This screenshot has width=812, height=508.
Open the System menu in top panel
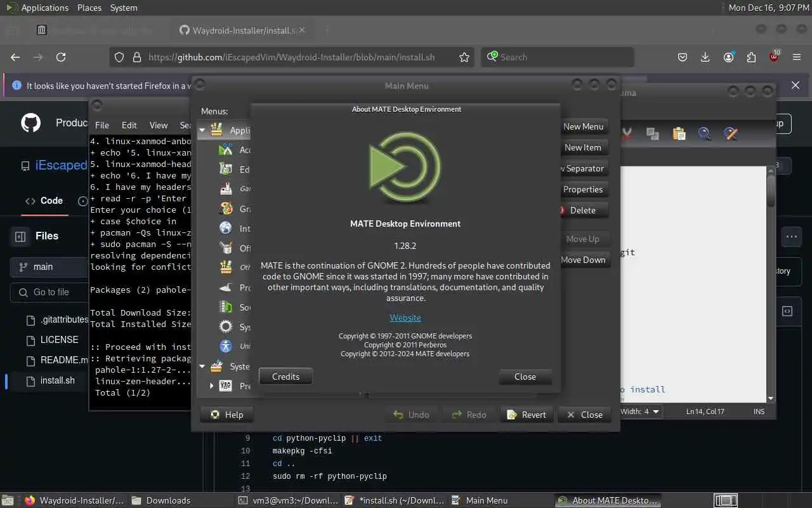tap(124, 8)
